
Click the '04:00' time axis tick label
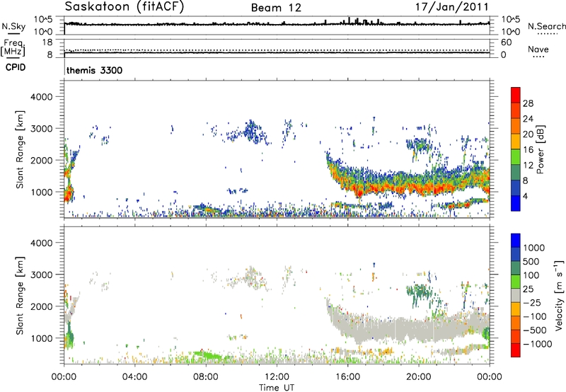pyautogui.click(x=134, y=377)
